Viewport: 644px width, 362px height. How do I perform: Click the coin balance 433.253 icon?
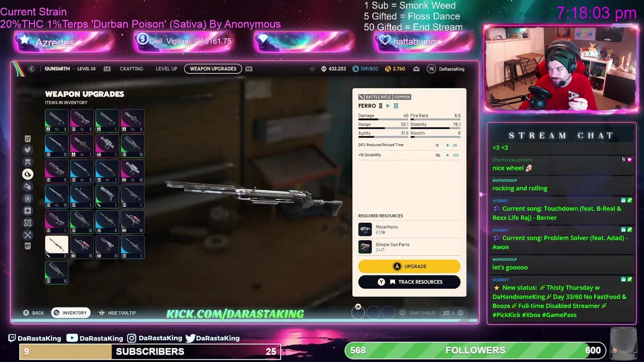pos(324,69)
